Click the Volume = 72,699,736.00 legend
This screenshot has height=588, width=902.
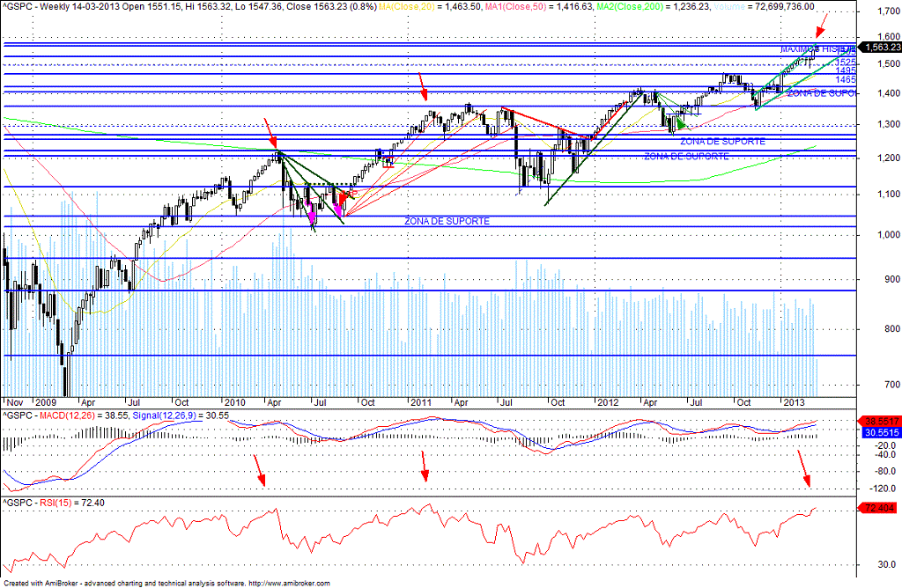(764, 7)
